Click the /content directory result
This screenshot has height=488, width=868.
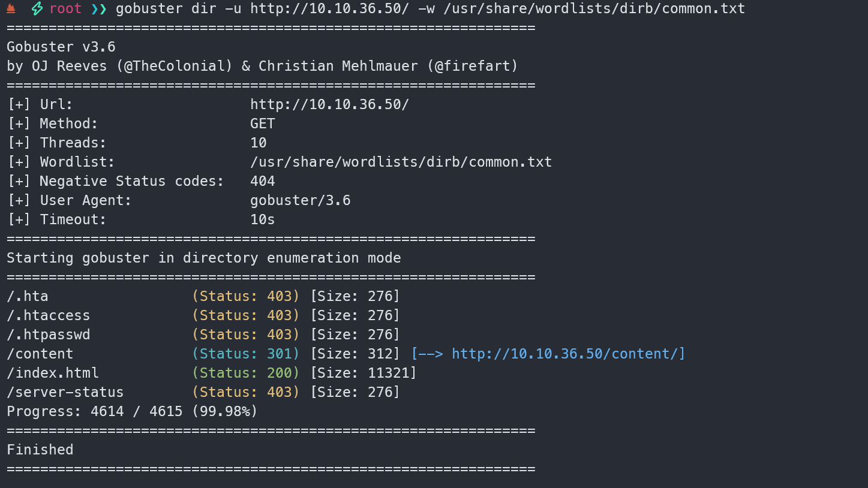coord(40,354)
